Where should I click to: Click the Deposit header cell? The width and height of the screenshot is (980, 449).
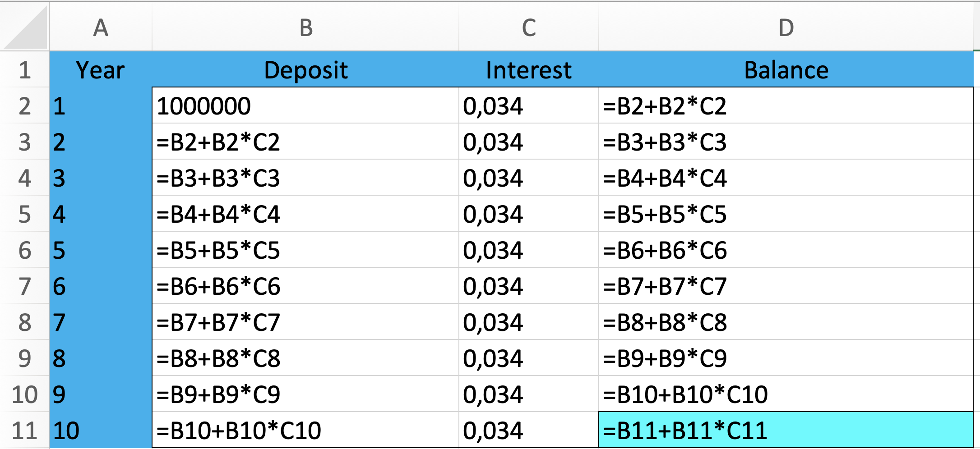[305, 70]
